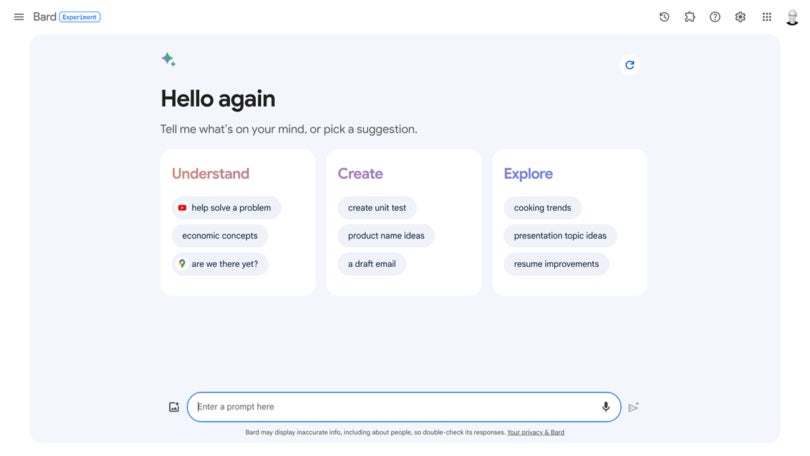Select the 'create unit test' chip
Viewport: 810px width, 456px height.
(377, 208)
